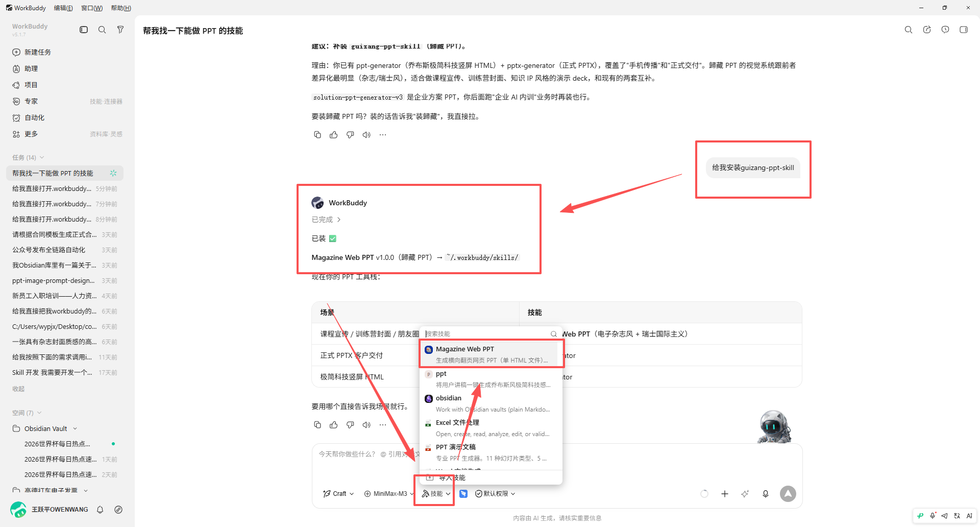This screenshot has height=527, width=980.
Task: Open the 帮助(H) menu
Action: coord(121,8)
